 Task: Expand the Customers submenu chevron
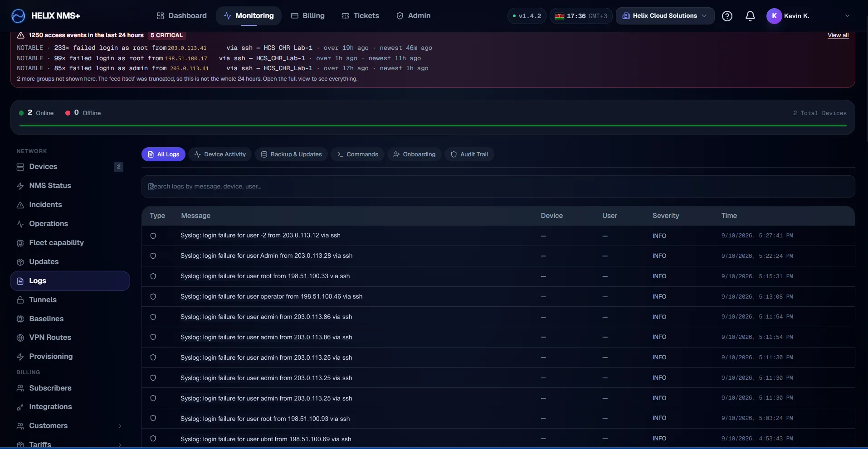[120, 426]
